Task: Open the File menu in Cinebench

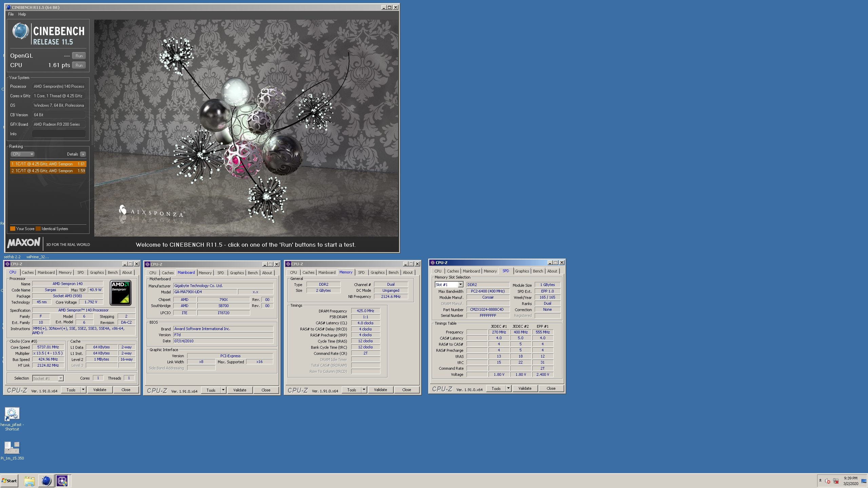Action: tap(11, 14)
